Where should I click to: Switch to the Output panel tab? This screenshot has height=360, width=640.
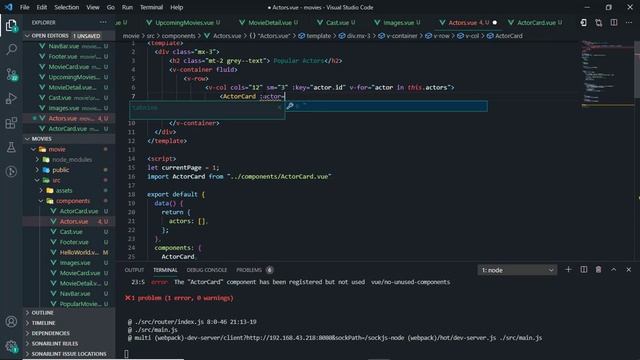134,270
